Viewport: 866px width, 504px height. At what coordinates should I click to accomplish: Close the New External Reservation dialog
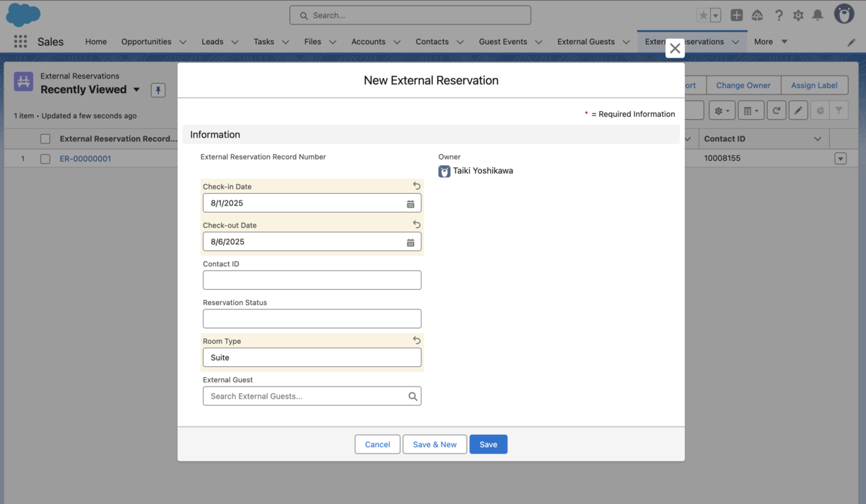click(x=675, y=48)
